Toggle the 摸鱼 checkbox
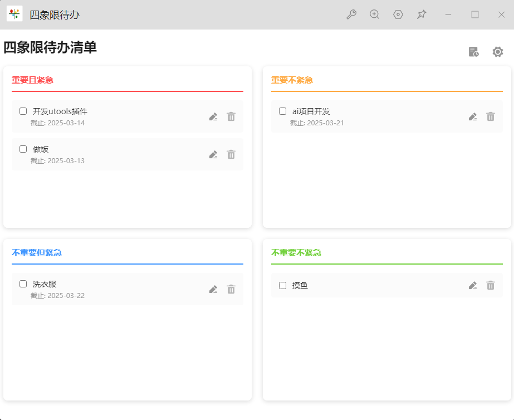The height and width of the screenshot is (420, 514). tap(282, 286)
